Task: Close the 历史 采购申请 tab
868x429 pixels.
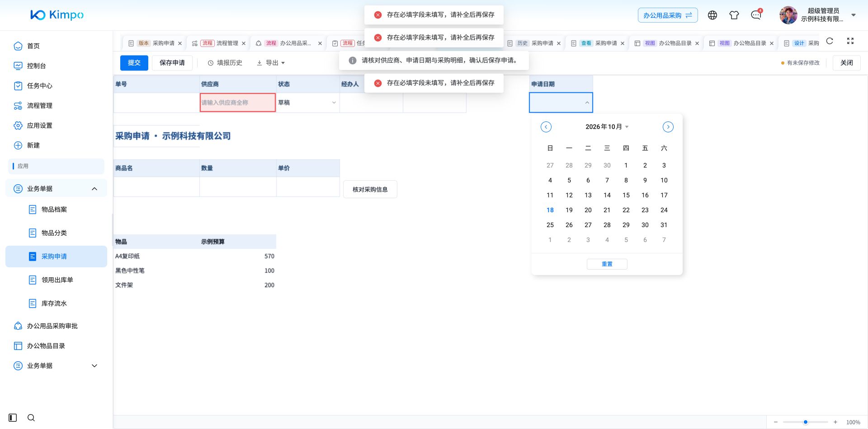Action: click(559, 43)
